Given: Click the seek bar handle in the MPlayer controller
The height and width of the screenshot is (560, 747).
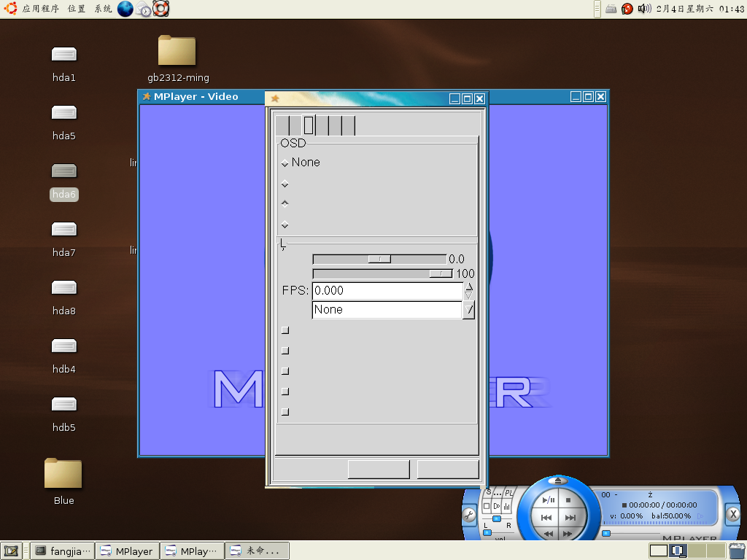Looking at the screenshot, I should (x=606, y=533).
